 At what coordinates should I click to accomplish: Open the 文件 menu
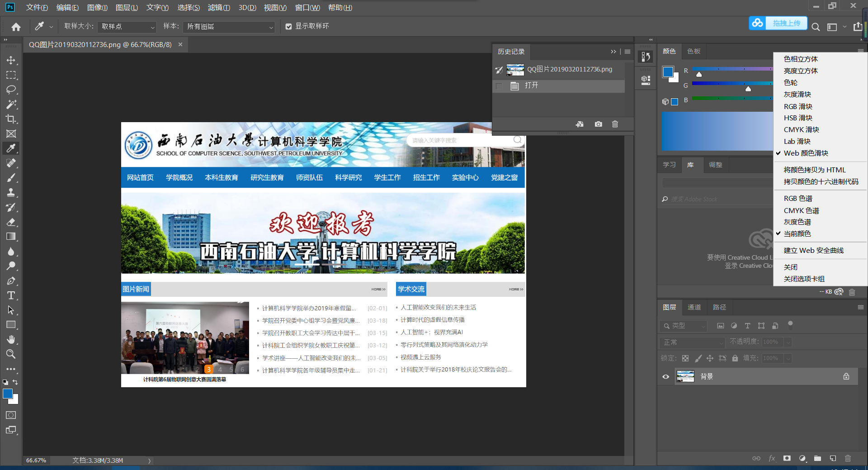pyautogui.click(x=37, y=7)
